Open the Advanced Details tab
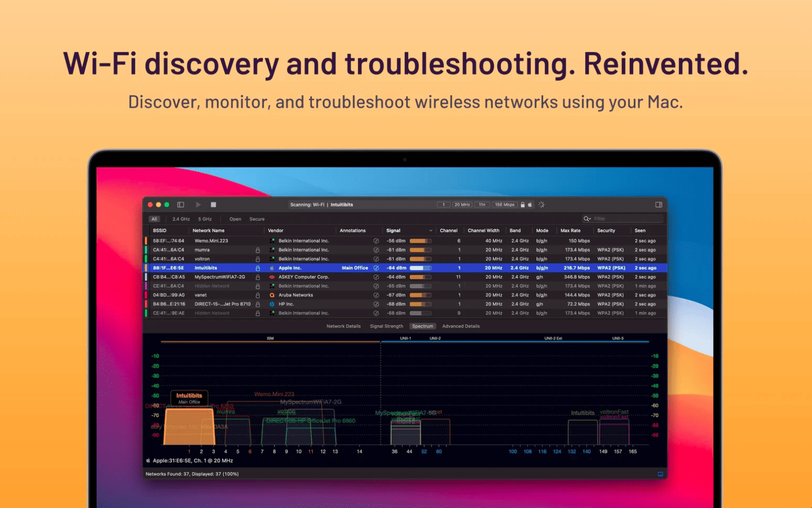 coord(461,326)
